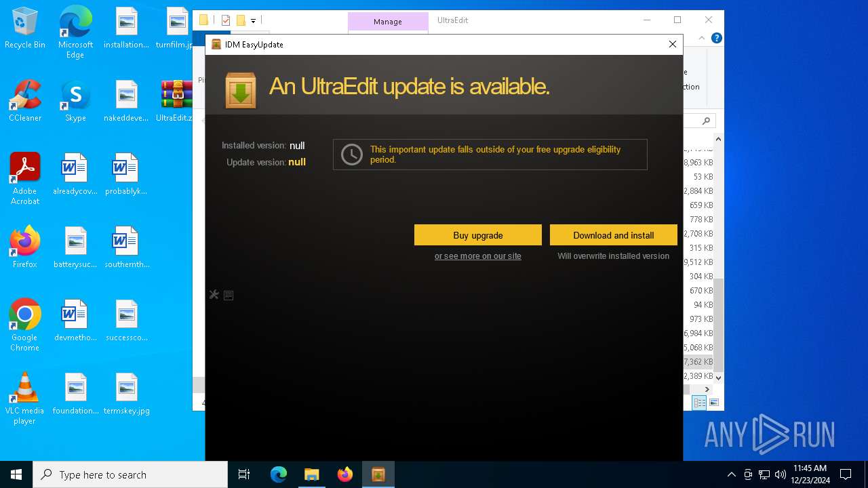Open Firefox from the taskbar
Screen dimensions: 868x488
345,474
